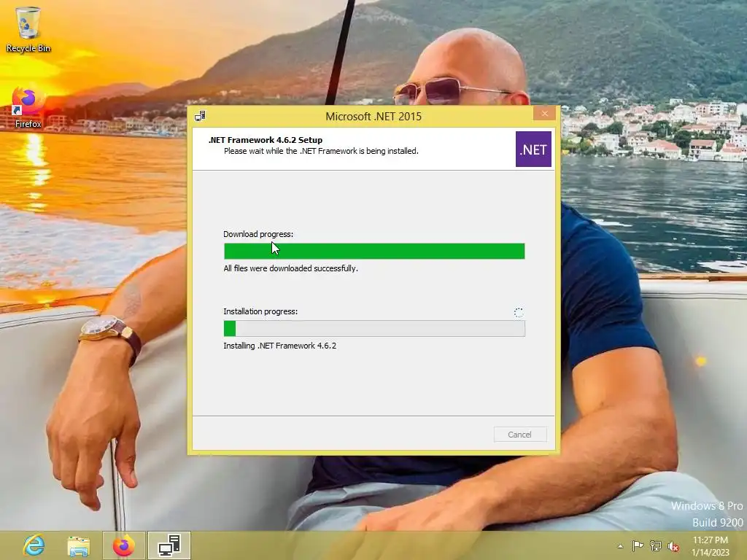Show hidden tray icons arrow

(x=620, y=546)
